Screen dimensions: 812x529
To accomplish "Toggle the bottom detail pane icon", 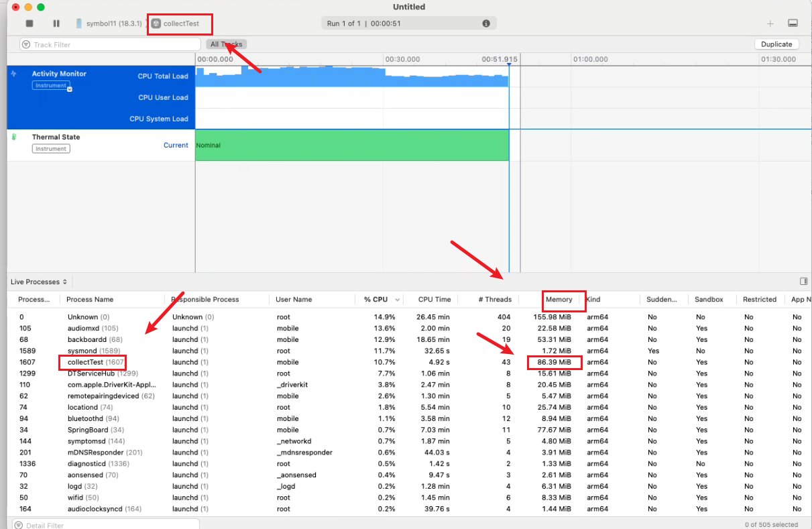I will coord(793,23).
